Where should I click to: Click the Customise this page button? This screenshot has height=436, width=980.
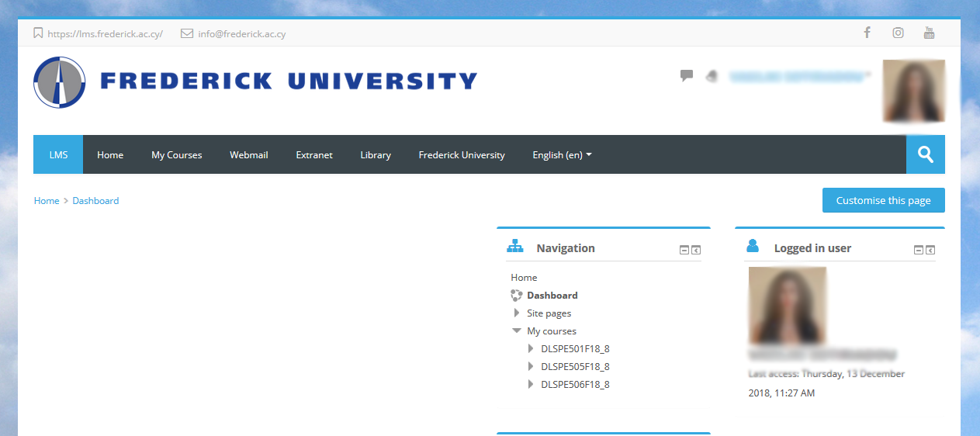click(883, 200)
